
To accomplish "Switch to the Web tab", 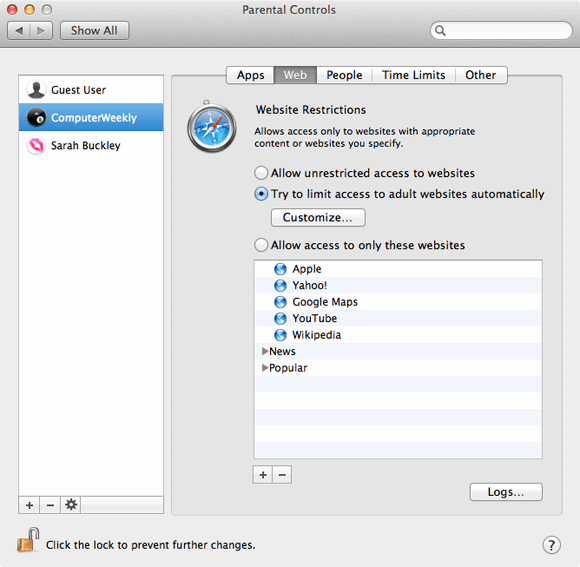I will [295, 75].
